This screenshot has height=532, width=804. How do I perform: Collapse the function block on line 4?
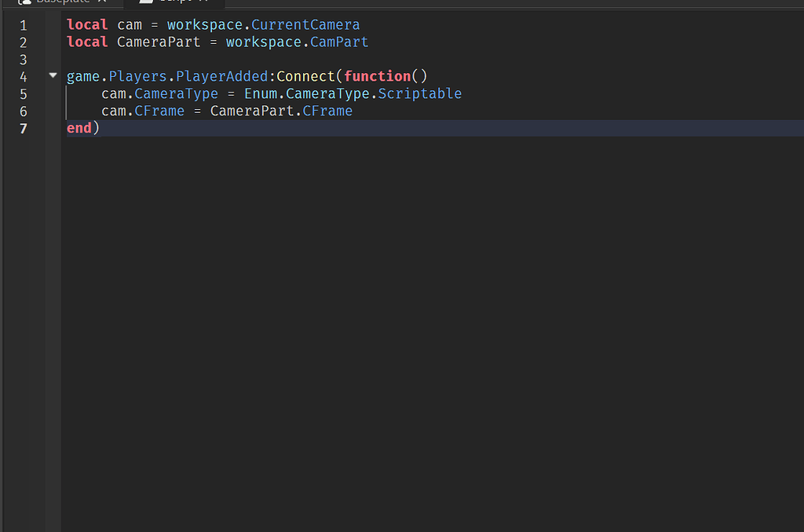pyautogui.click(x=53, y=76)
